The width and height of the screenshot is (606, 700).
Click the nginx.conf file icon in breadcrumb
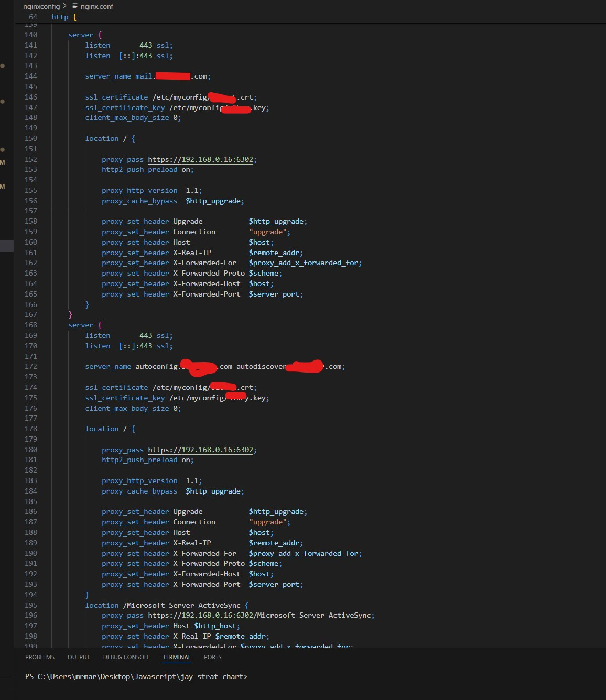coord(74,6)
